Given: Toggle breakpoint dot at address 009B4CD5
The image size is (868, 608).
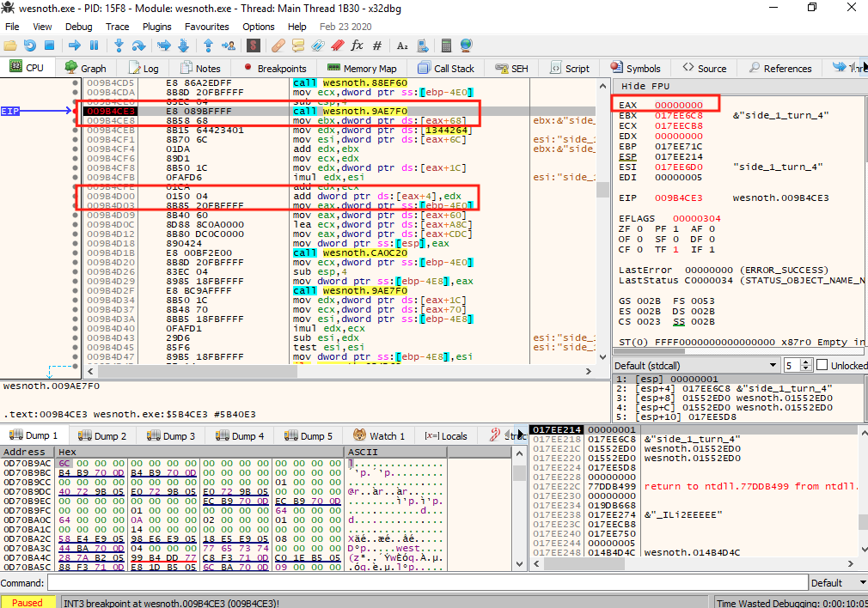Looking at the screenshot, I should (76, 83).
